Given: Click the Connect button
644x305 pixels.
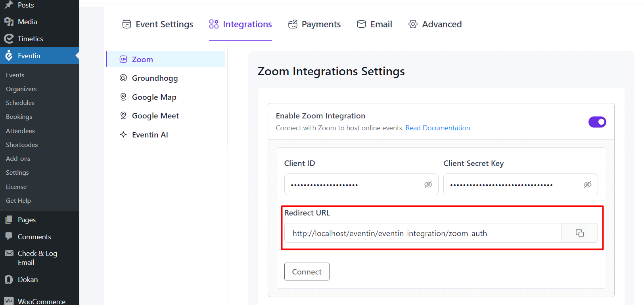Looking at the screenshot, I should 307,272.
